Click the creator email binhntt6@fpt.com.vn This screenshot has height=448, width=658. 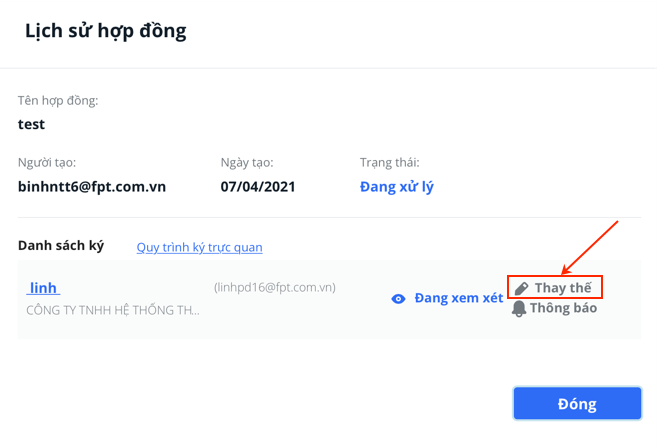click(92, 187)
